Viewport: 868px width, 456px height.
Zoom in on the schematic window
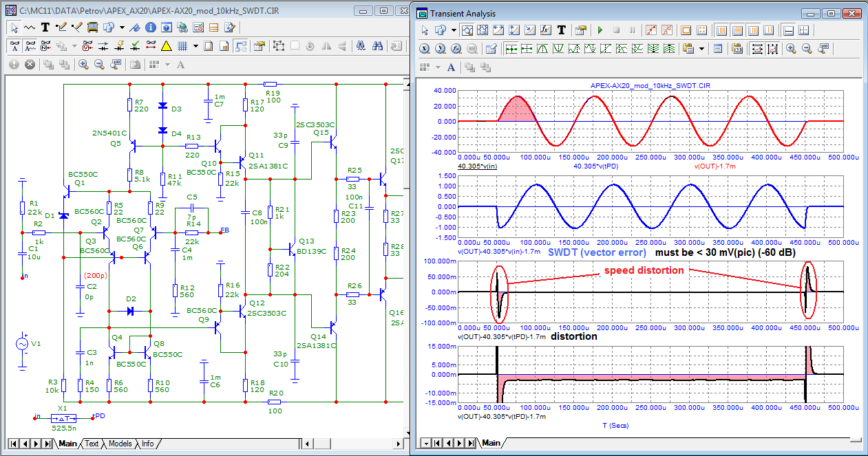tap(83, 64)
